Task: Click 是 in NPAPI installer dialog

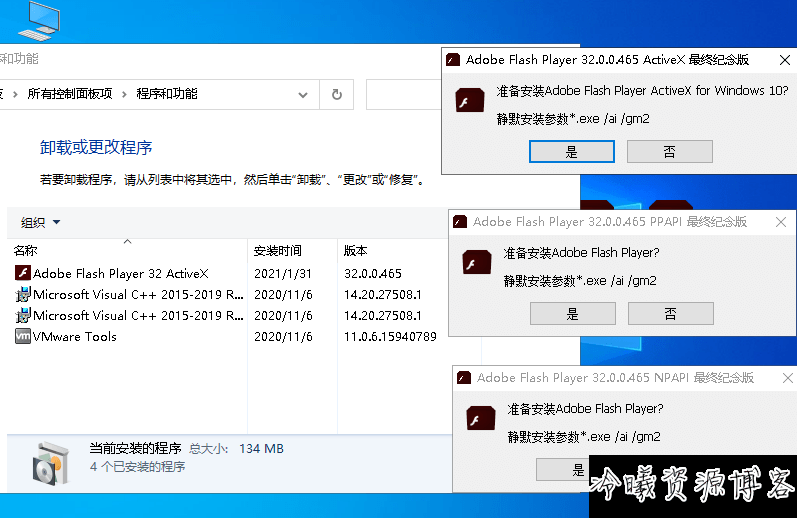Action: pyautogui.click(x=563, y=469)
